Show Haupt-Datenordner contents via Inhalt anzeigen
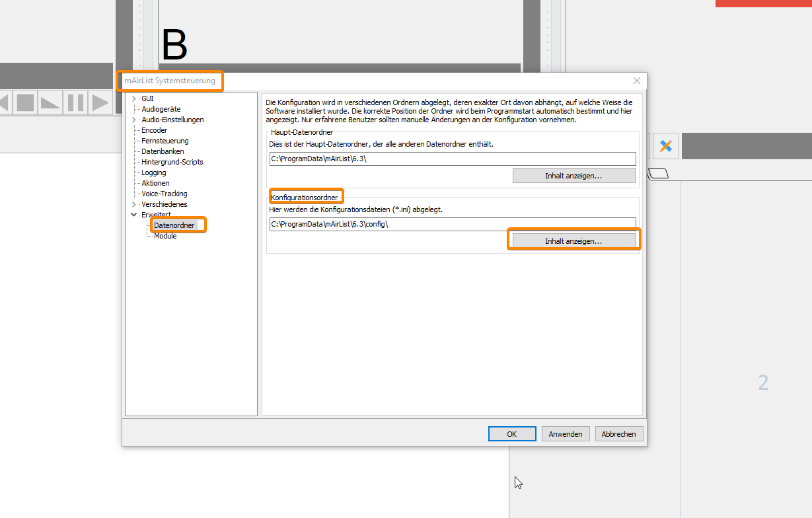The width and height of the screenshot is (812, 518). tap(573, 176)
